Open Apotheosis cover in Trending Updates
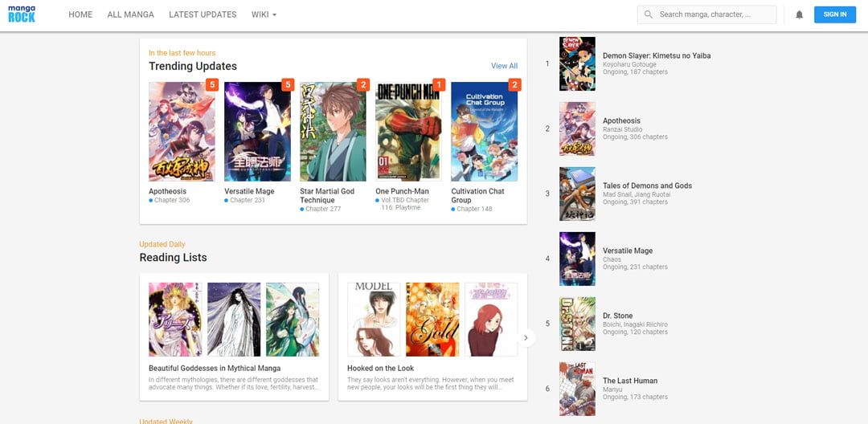 click(x=182, y=132)
